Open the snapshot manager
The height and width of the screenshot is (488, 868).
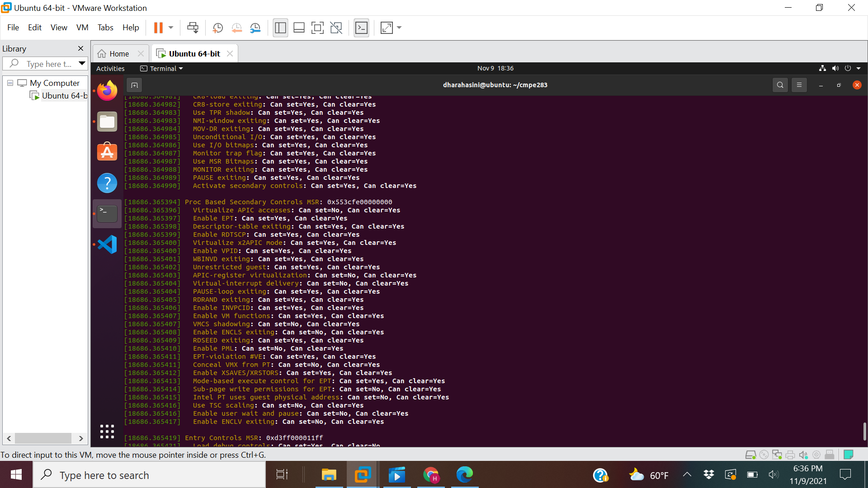[255, 28]
